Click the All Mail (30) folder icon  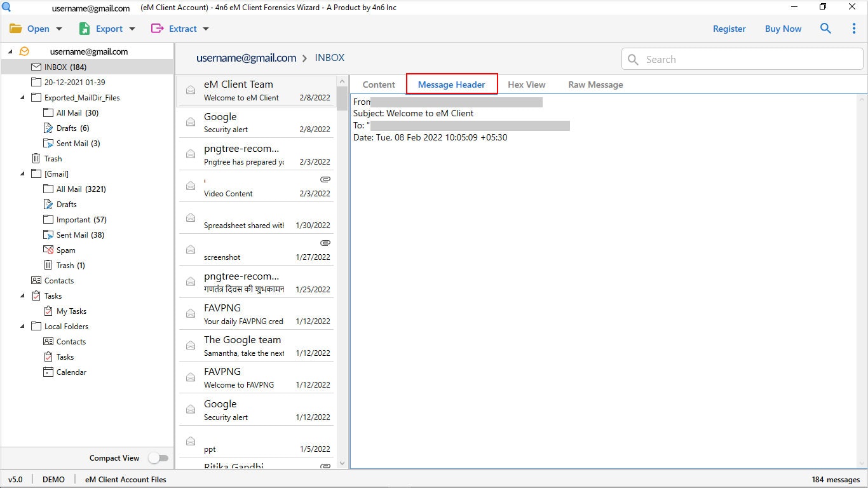point(48,112)
